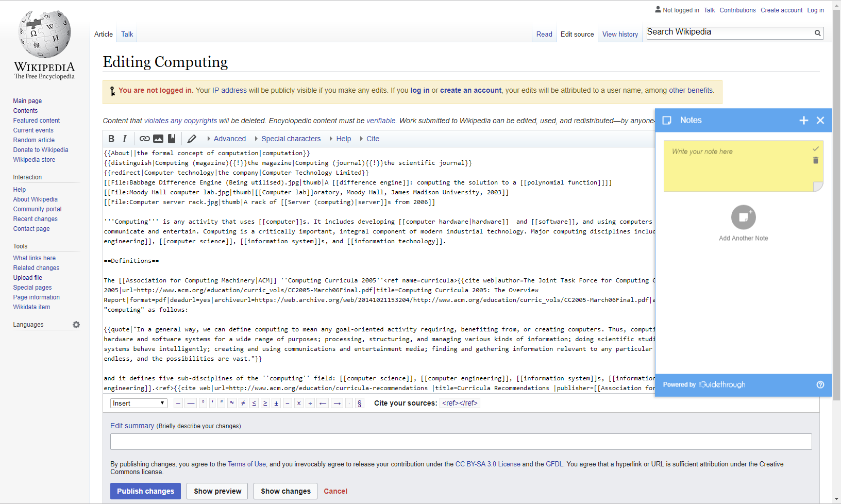This screenshot has height=504, width=841.
Task: Open the verifiable link
Action: point(381,121)
